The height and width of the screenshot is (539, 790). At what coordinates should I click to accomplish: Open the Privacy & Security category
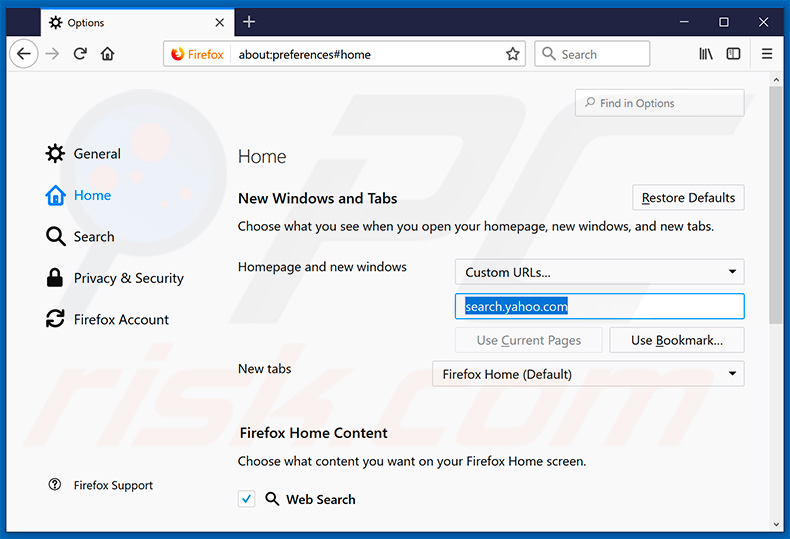(x=115, y=278)
